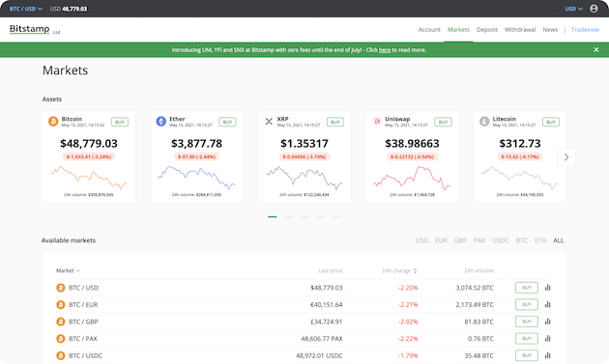Follow the "here" link in the banner
609x364 pixels.
coord(385,49)
